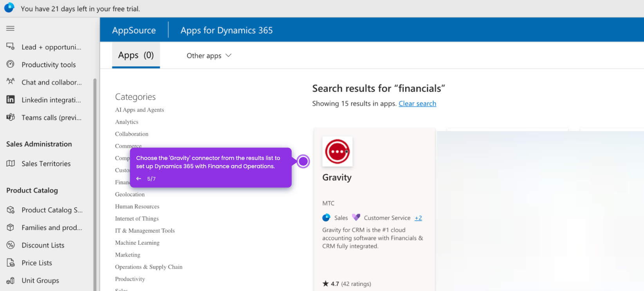Viewport: 644px width, 291px height.
Task: Open the Gravity app title
Action: [337, 177]
